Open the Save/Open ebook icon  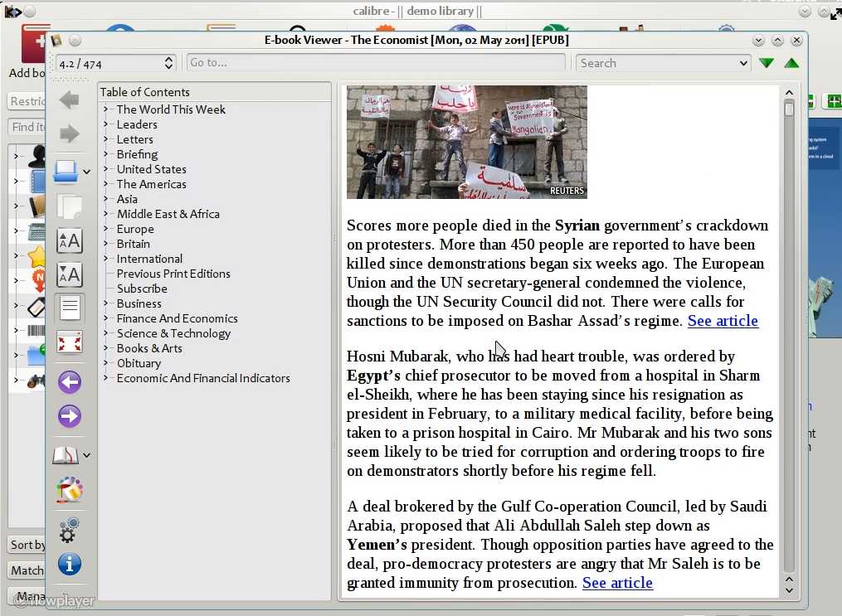point(66,172)
